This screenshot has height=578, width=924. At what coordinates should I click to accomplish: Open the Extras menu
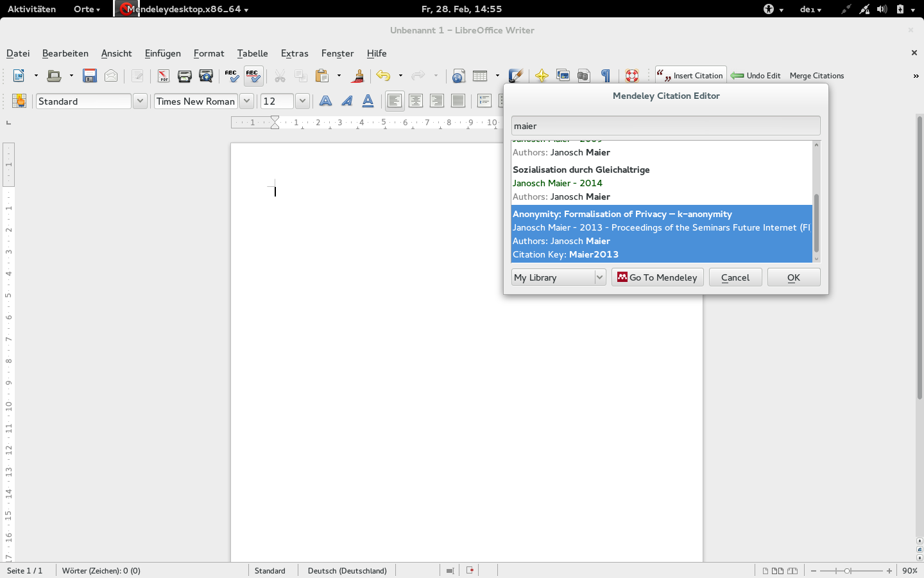[295, 53]
